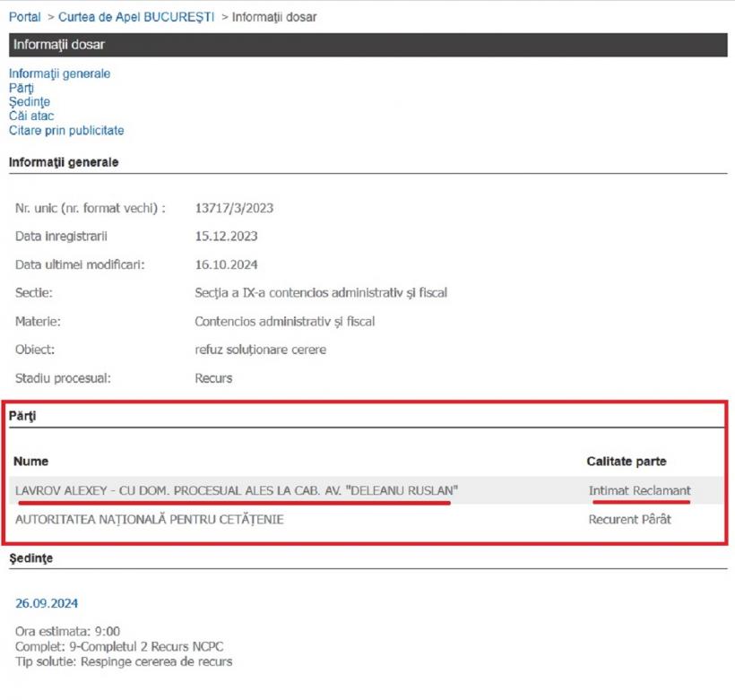The width and height of the screenshot is (735, 700).
Task: Select the Secția a IX-a contencios text
Action: click(x=320, y=293)
